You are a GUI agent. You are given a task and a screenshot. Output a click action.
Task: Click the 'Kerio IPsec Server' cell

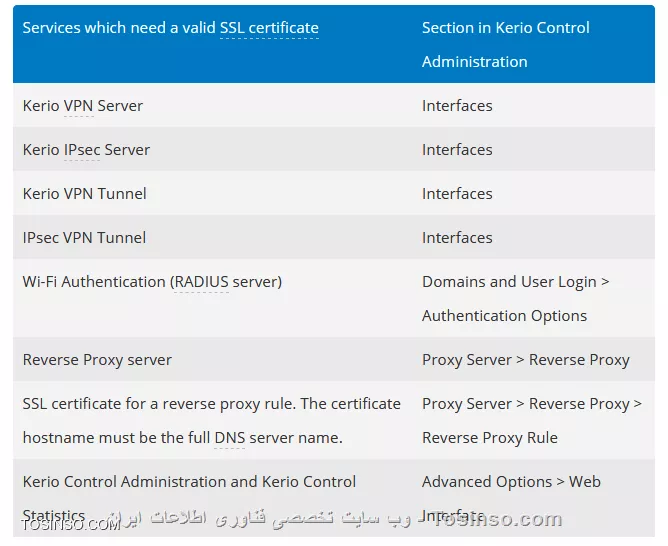click(x=86, y=150)
